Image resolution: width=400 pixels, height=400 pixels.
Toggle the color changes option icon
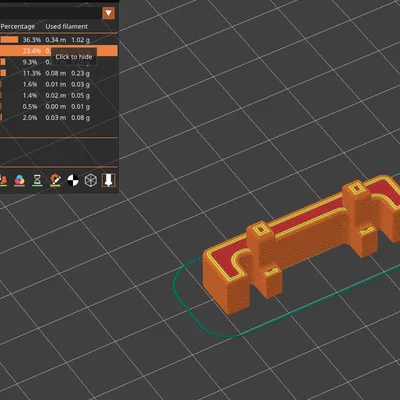click(x=20, y=180)
